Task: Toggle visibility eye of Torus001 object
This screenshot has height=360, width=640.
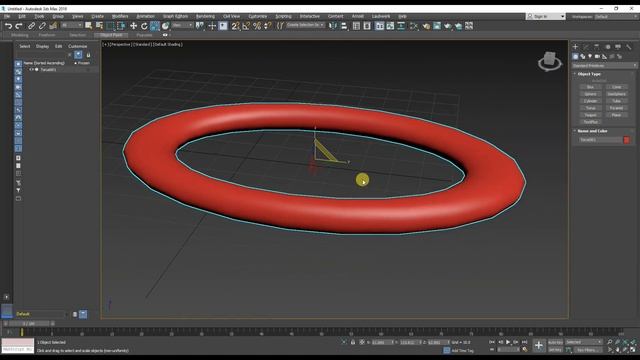Action: pos(31,70)
